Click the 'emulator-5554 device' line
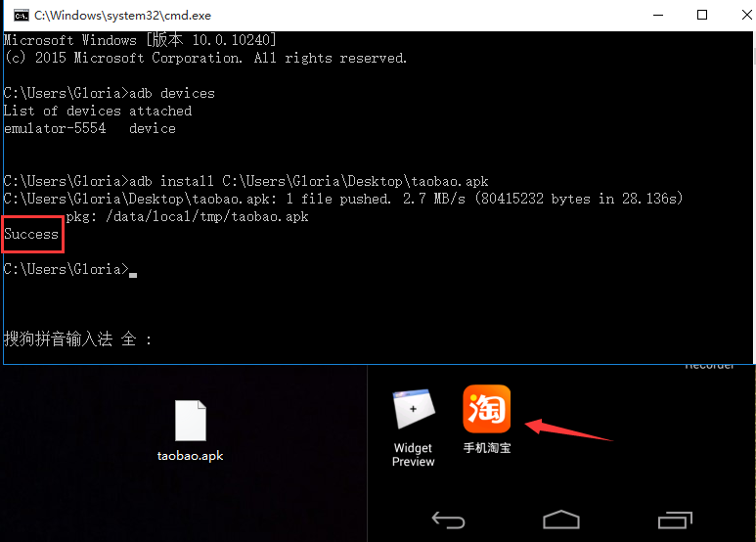 (x=90, y=128)
